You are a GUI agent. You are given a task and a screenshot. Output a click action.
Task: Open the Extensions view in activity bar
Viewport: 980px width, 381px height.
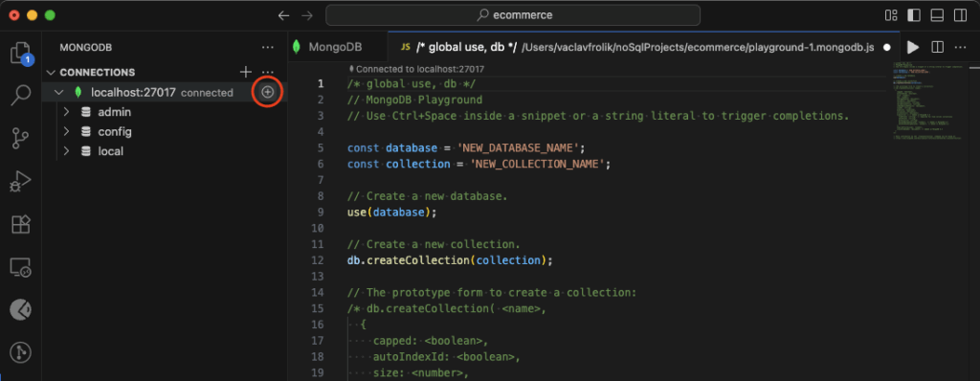coord(21,224)
